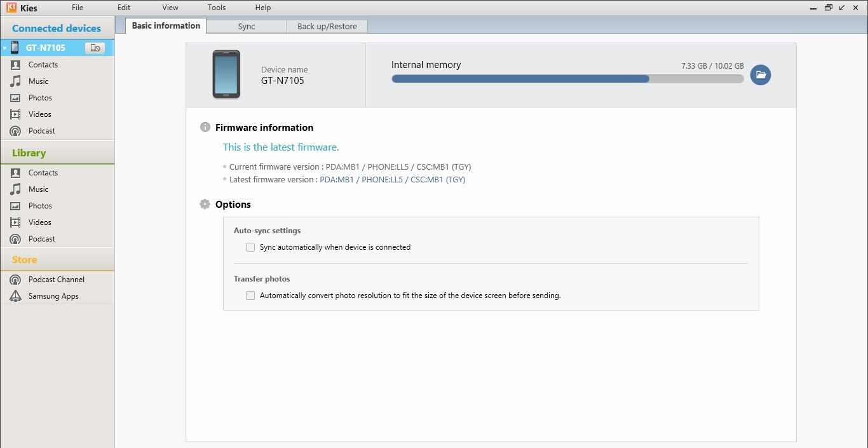868x448 pixels.
Task: Click the Internal memory label
Action: [x=426, y=65]
